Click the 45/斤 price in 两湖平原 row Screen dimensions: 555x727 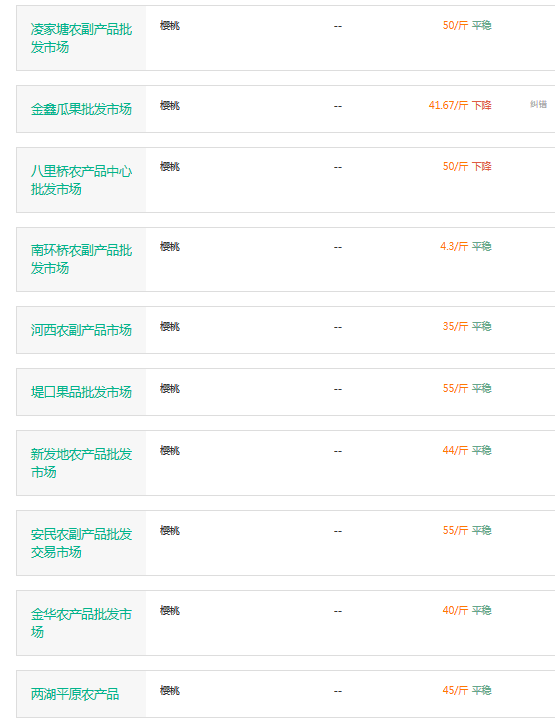[455, 690]
